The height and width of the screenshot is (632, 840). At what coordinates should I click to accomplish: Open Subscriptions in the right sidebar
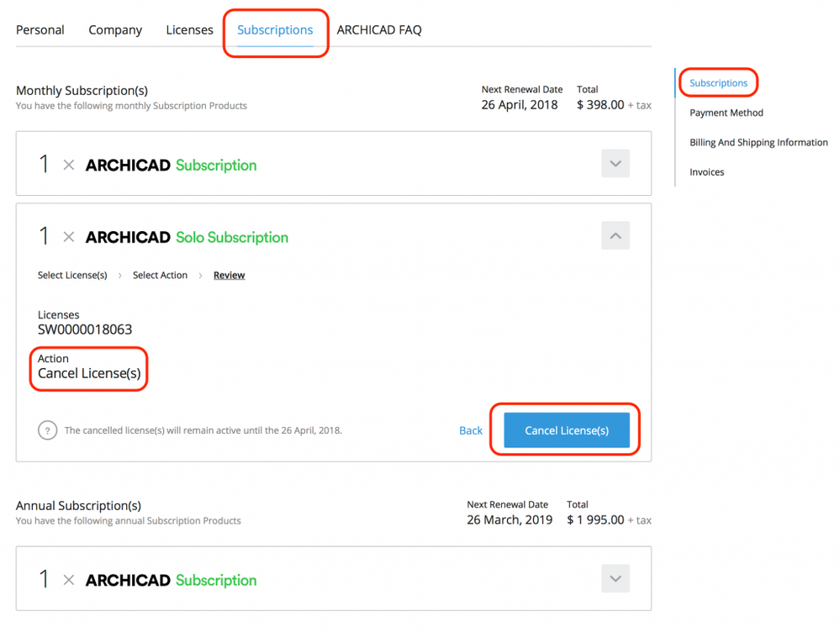718,83
